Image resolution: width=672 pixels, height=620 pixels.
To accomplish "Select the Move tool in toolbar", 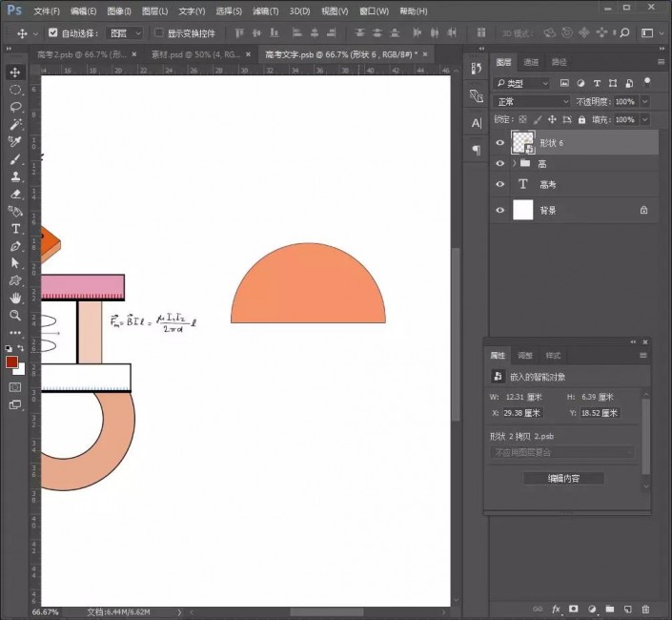I will click(x=15, y=72).
